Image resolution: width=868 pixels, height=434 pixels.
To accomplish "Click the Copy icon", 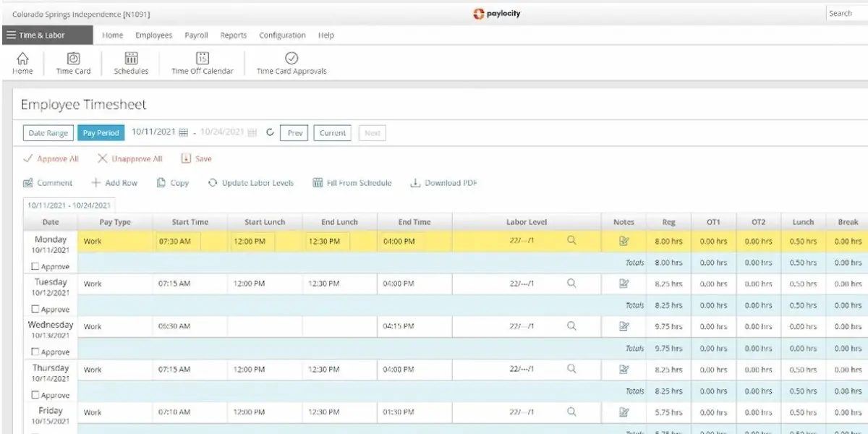I will (161, 183).
